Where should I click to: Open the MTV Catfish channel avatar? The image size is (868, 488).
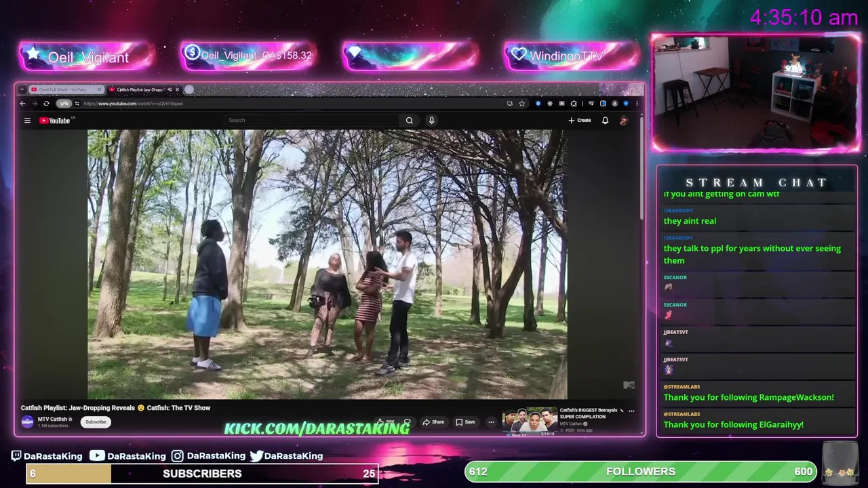coord(28,422)
